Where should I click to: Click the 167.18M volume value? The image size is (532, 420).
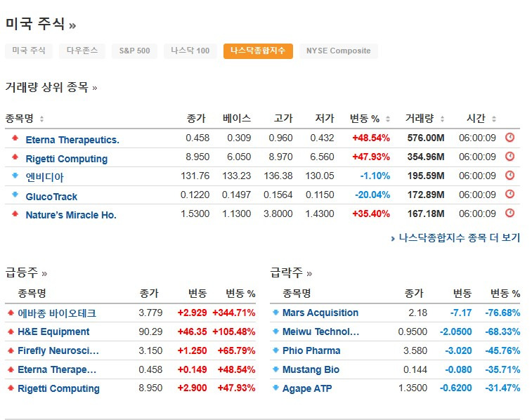426,214
